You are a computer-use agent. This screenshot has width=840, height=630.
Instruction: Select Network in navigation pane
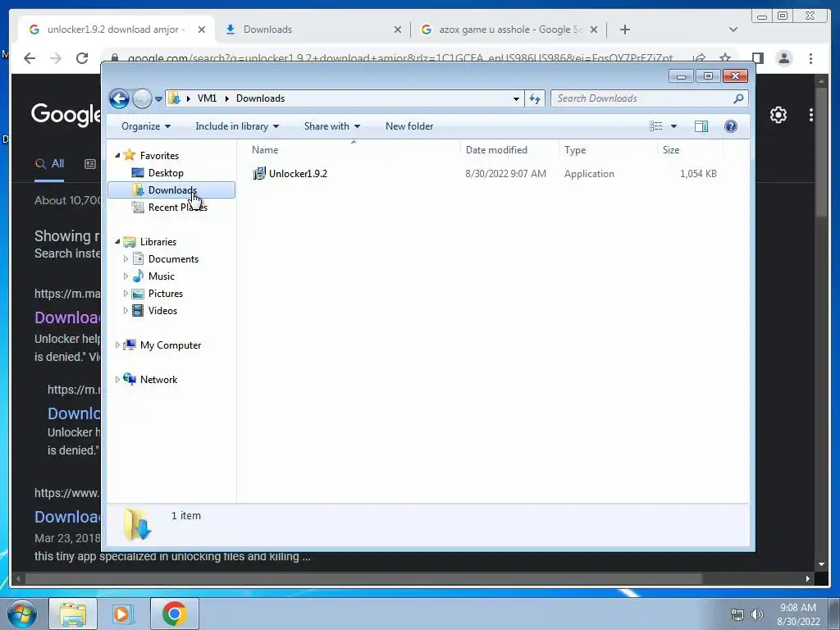(x=158, y=380)
